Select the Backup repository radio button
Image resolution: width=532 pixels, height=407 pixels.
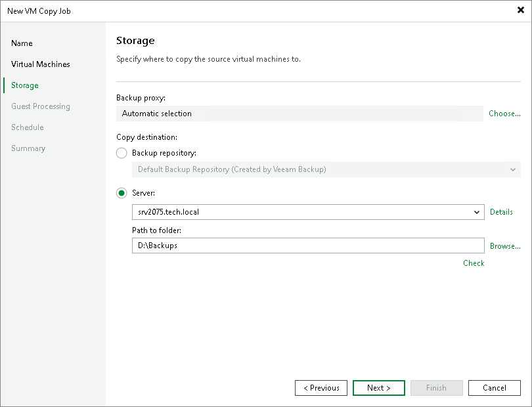(122, 153)
